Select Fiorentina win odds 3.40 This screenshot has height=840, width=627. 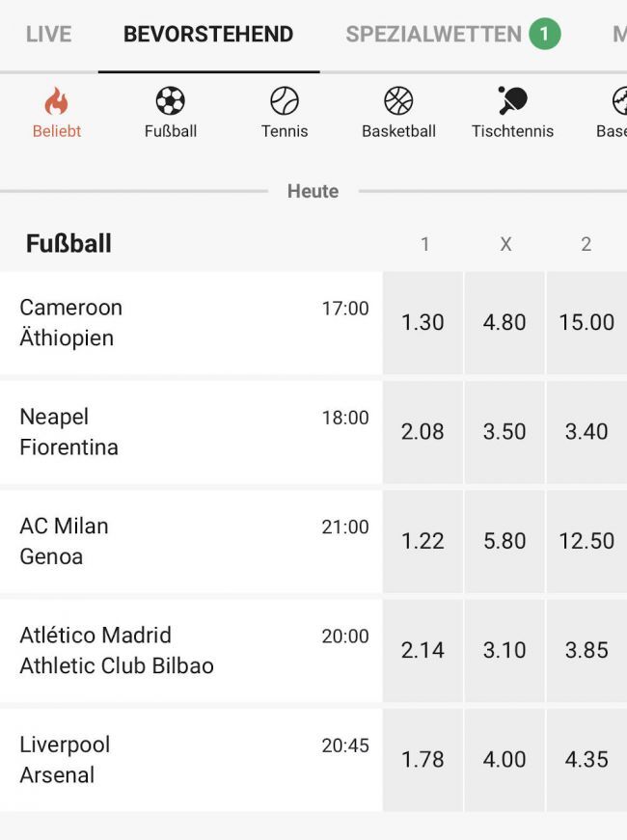[x=586, y=431]
